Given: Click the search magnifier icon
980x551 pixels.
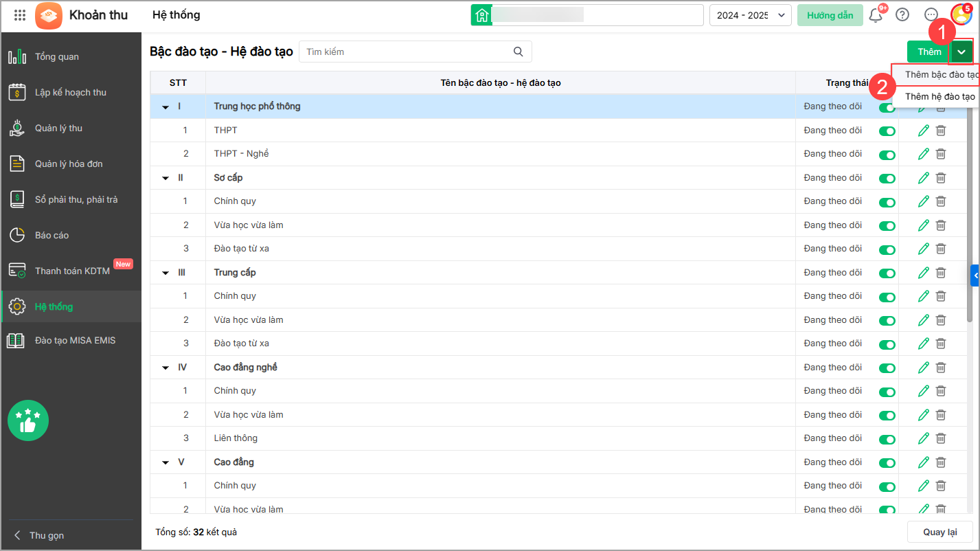Looking at the screenshot, I should [519, 52].
